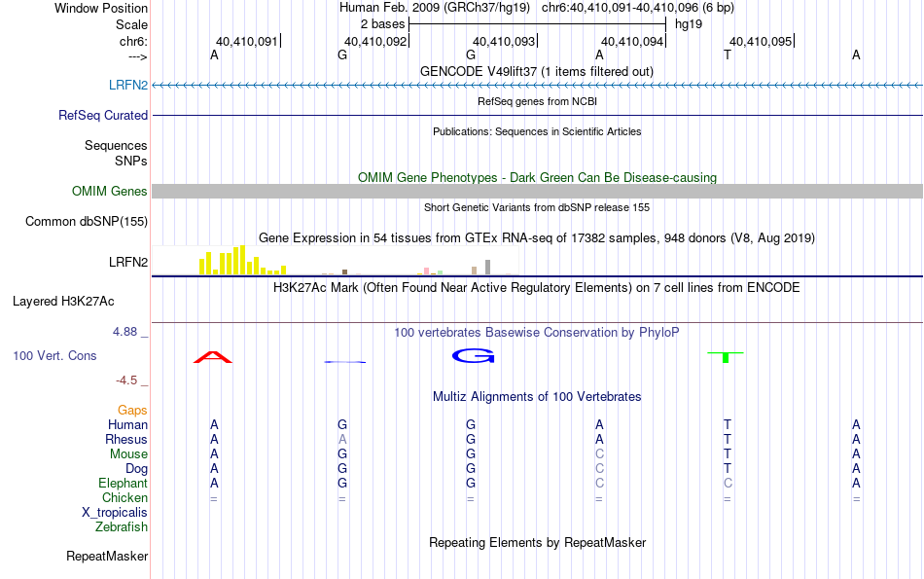Click the green T conservation logo letter
Image resolution: width=924 pixels, height=579 pixels.
[726, 357]
